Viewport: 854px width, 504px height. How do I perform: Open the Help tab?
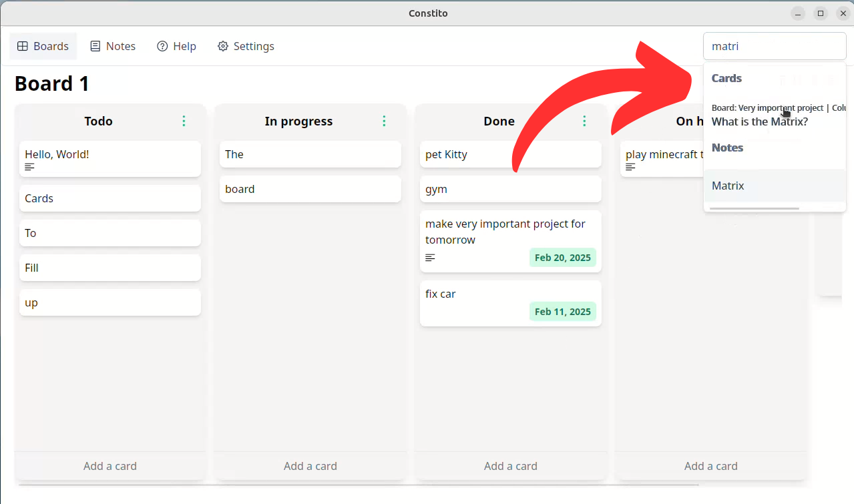pos(176,46)
